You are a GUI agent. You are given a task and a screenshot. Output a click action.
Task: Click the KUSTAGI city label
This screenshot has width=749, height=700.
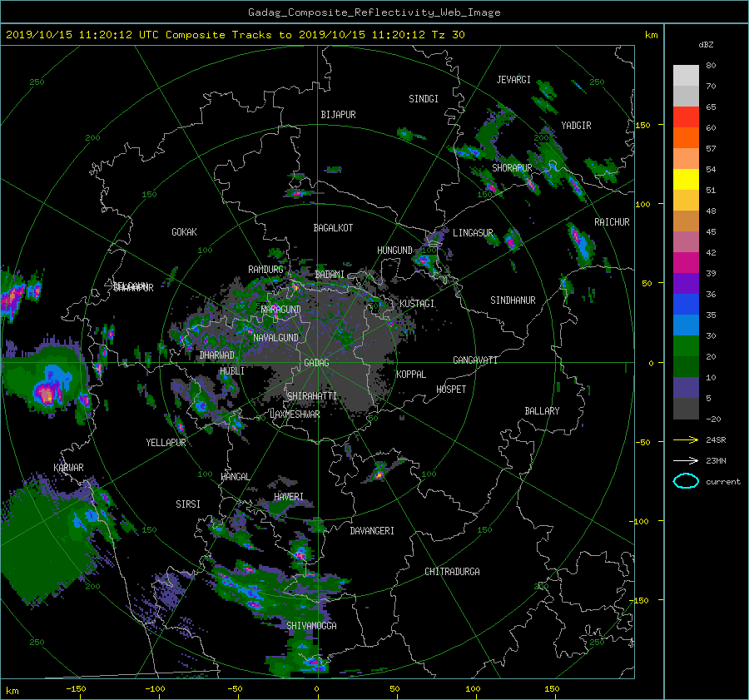417,304
